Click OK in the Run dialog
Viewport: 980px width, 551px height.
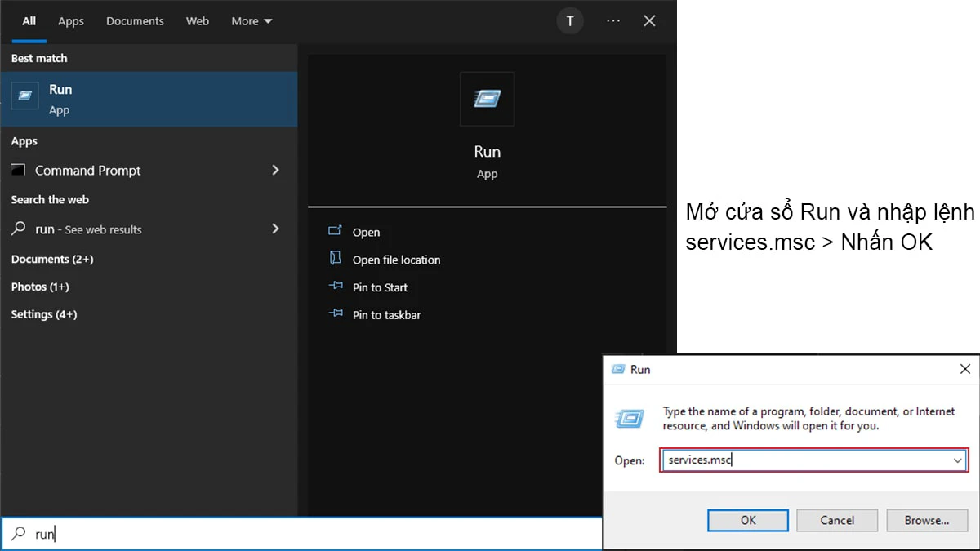pyautogui.click(x=748, y=520)
